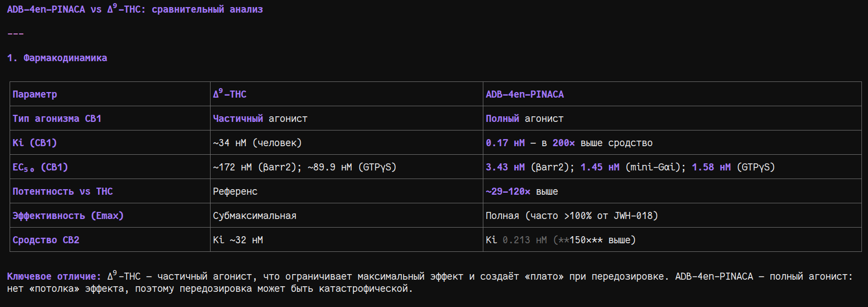Select the "ADB-4en-PINACA" table column header
The image size is (868, 307).
coord(524,95)
